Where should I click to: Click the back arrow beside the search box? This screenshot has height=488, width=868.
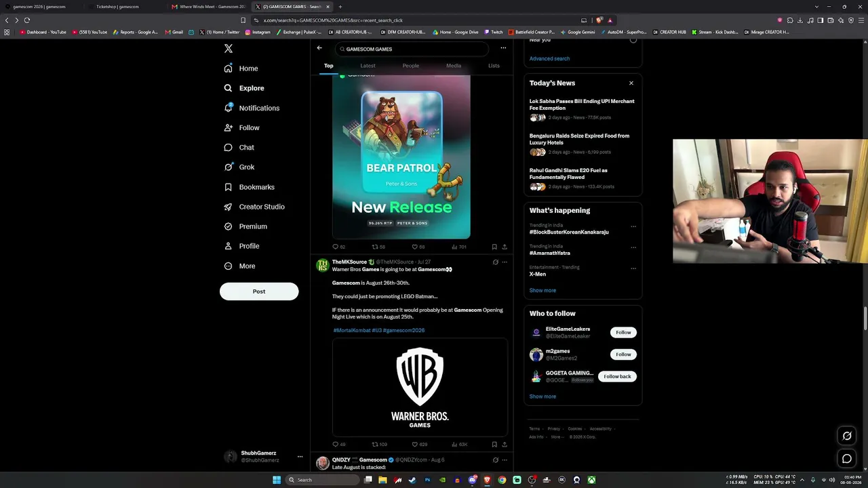(319, 48)
